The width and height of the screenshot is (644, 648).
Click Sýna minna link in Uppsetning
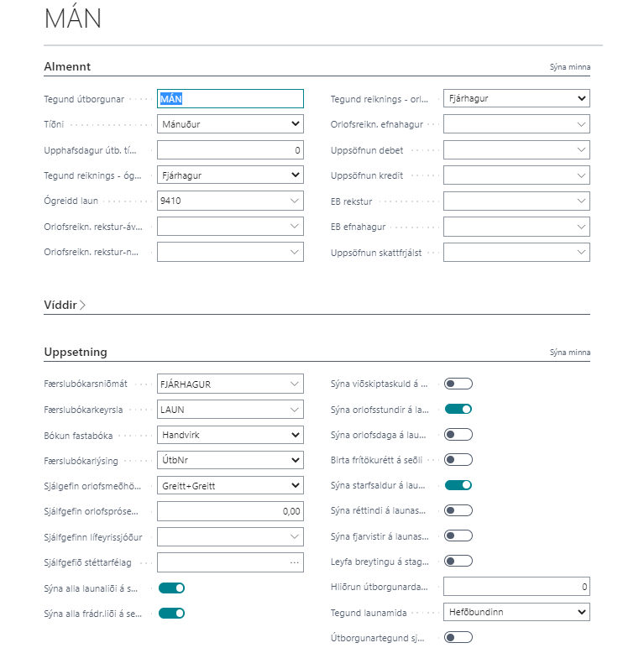tap(570, 353)
